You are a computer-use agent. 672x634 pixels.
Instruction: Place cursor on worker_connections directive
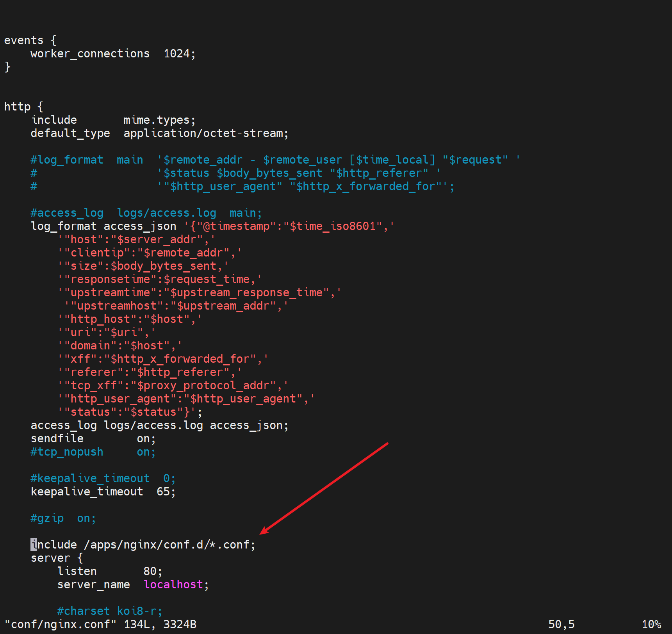tap(90, 53)
